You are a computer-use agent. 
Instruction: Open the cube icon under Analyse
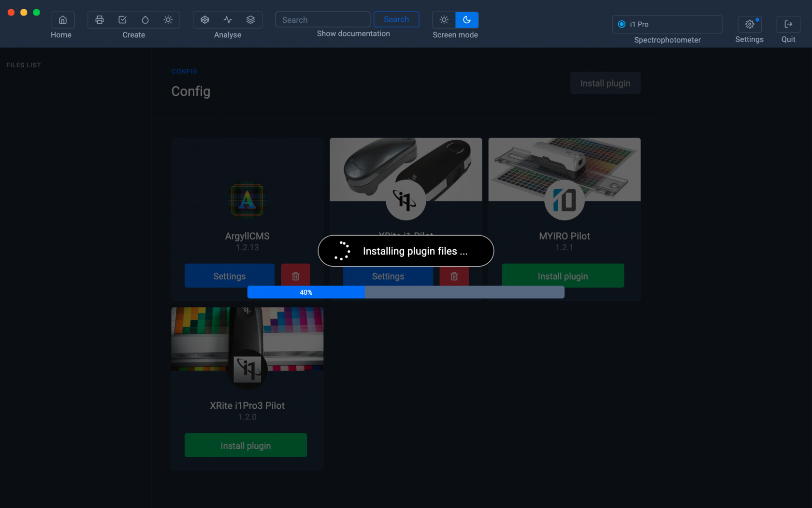(205, 20)
